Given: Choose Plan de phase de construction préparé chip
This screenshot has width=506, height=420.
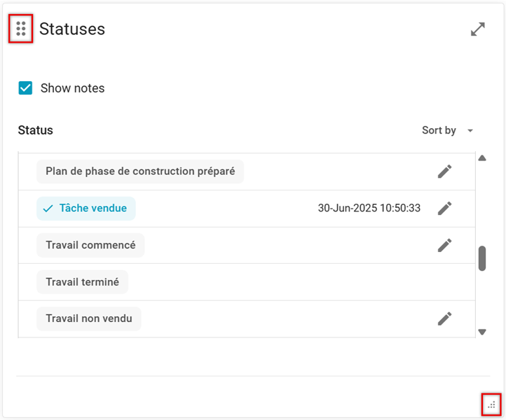Looking at the screenshot, I should point(140,171).
